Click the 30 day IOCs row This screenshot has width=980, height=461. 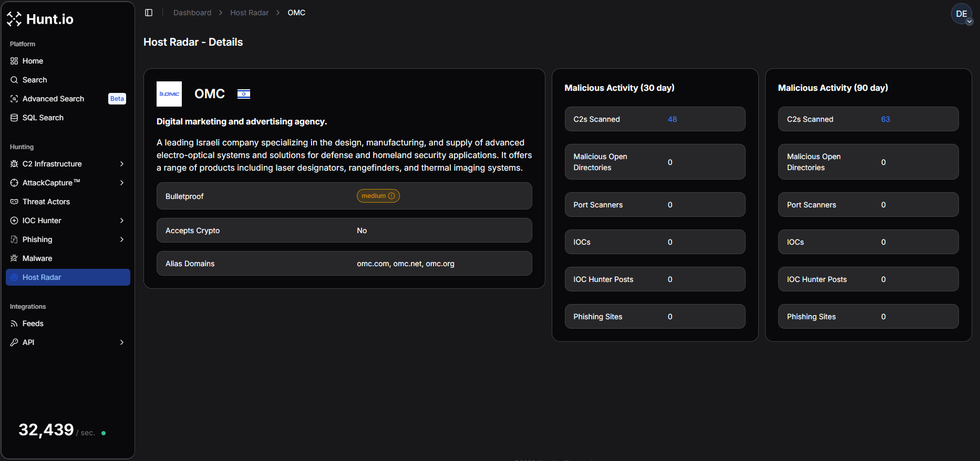pos(655,242)
